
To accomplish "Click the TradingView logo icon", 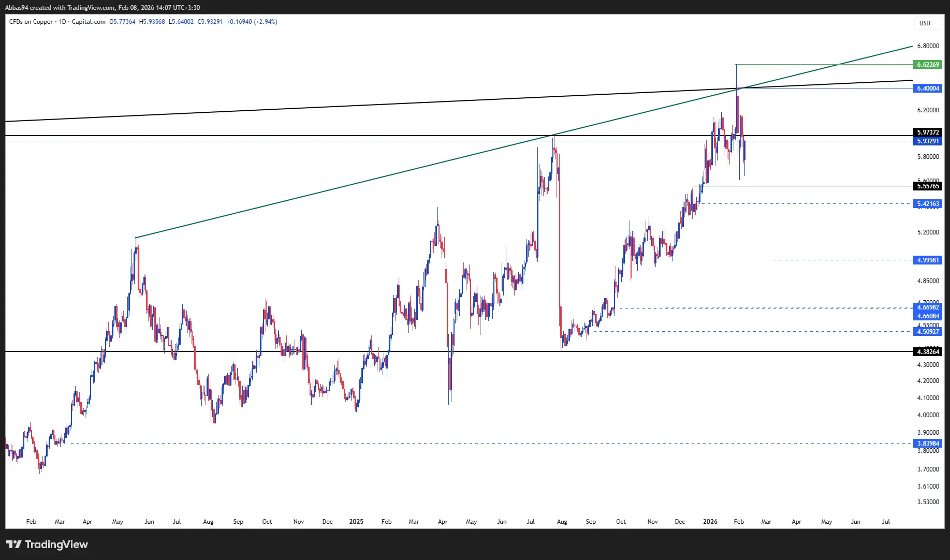I will click(14, 544).
